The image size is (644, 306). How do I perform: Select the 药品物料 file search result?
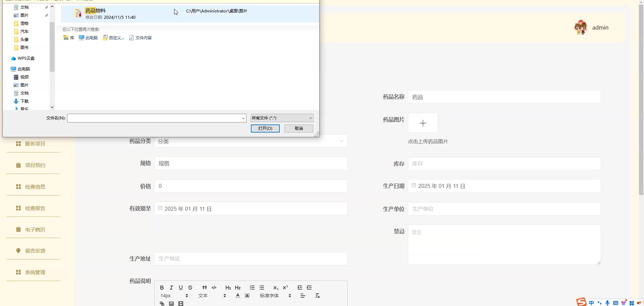point(190,13)
